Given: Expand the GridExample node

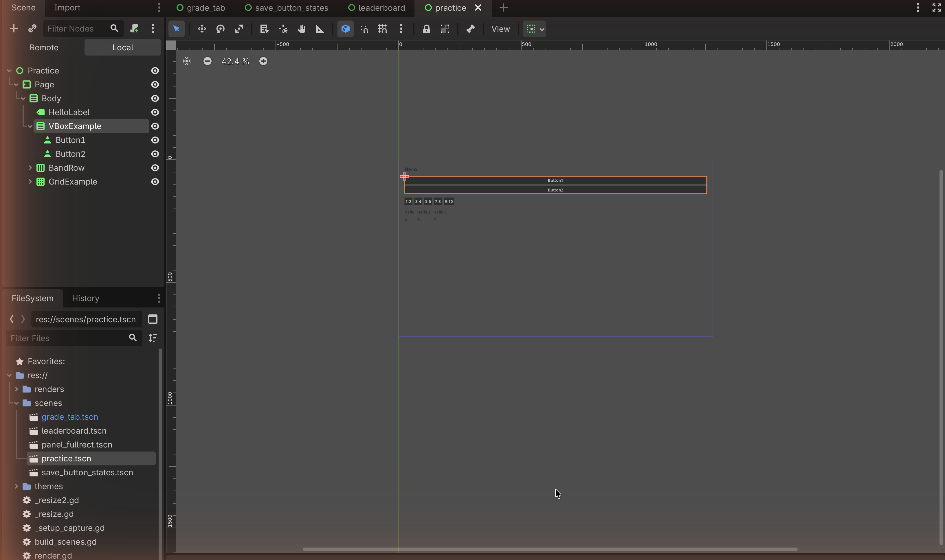Looking at the screenshot, I should tap(30, 182).
